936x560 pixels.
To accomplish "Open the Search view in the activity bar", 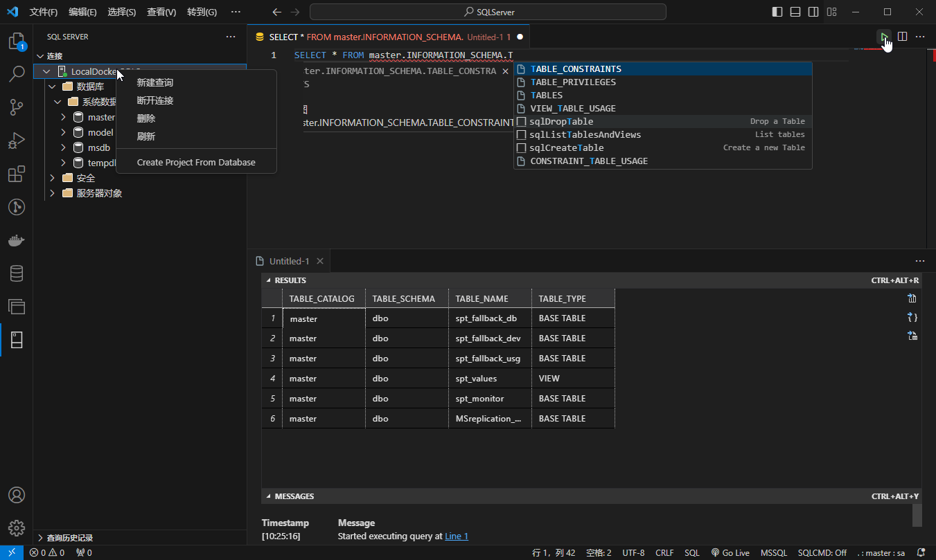I will coord(17,74).
